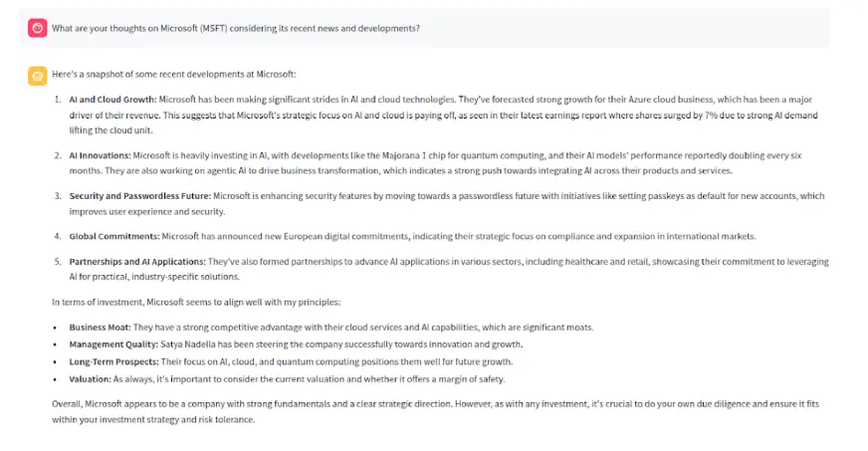Click the 'Here's a snapshot' intro sentence
The width and height of the screenshot is (868, 451).
coord(174,74)
